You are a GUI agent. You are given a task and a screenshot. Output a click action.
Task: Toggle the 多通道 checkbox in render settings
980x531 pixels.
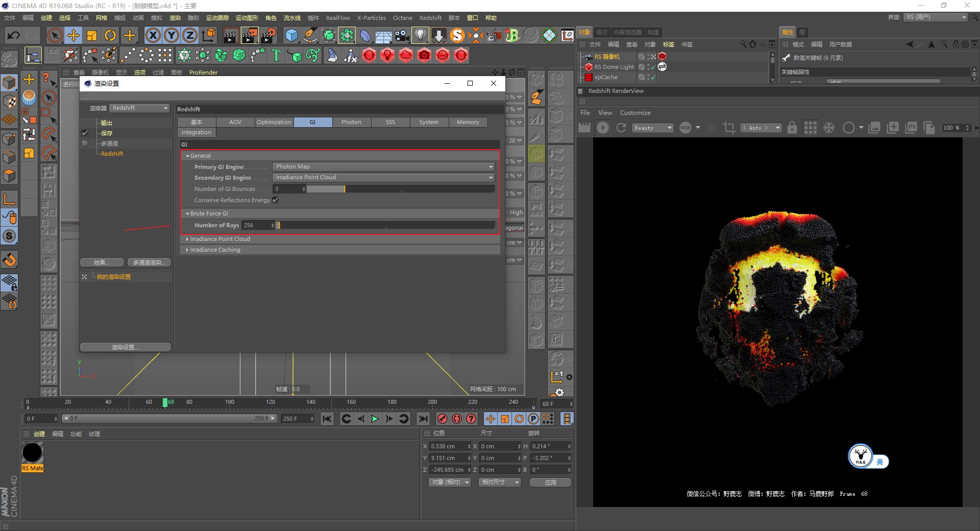pos(85,143)
